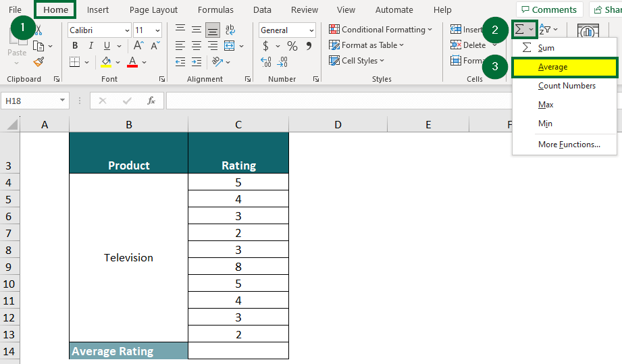The image size is (622, 364).
Task: Click the Increase Font Size icon
Action: point(138,46)
